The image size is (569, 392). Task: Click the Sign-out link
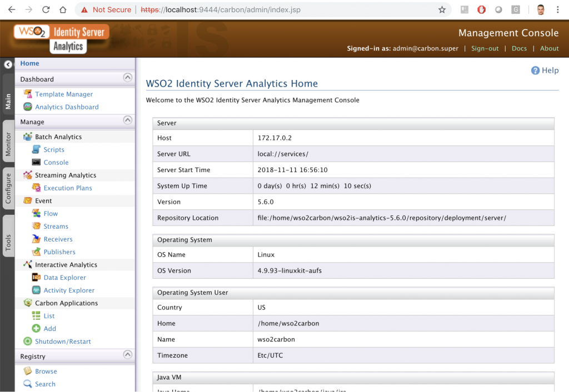[x=485, y=48]
